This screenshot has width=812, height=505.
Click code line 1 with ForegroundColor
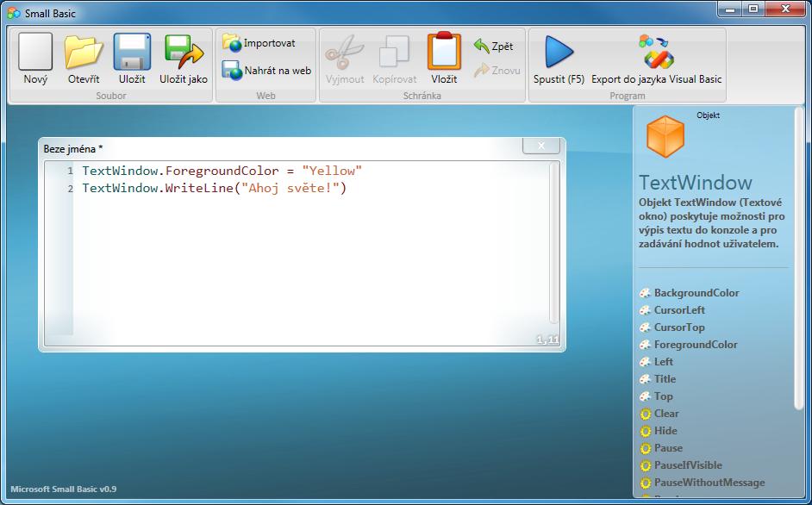coord(222,171)
